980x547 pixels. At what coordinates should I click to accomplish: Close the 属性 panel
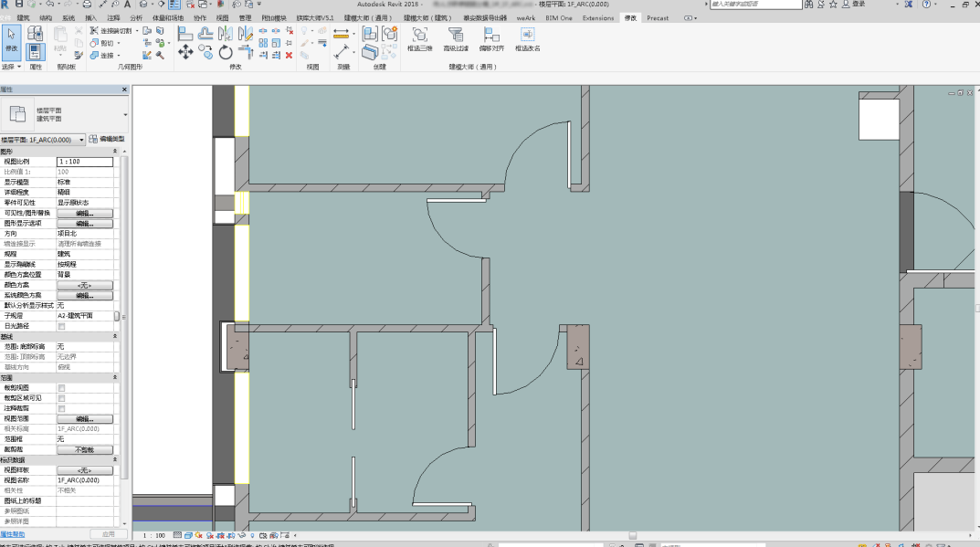click(124, 89)
